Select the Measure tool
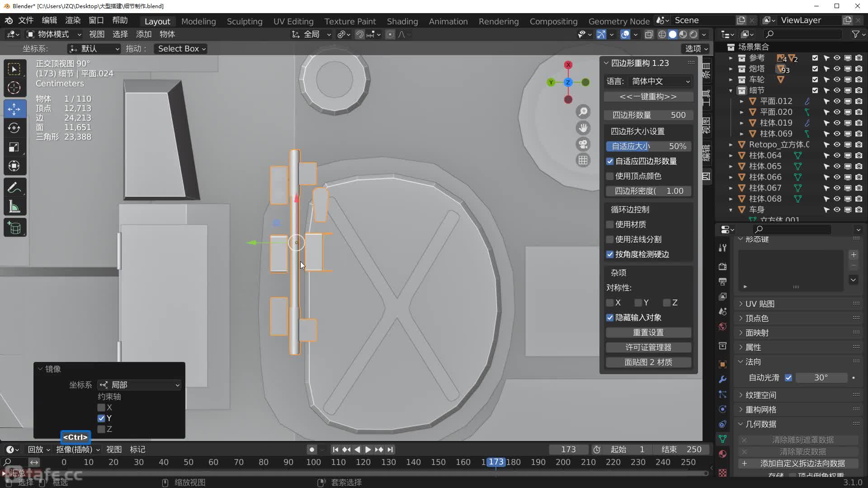868x488 pixels. click(14, 207)
